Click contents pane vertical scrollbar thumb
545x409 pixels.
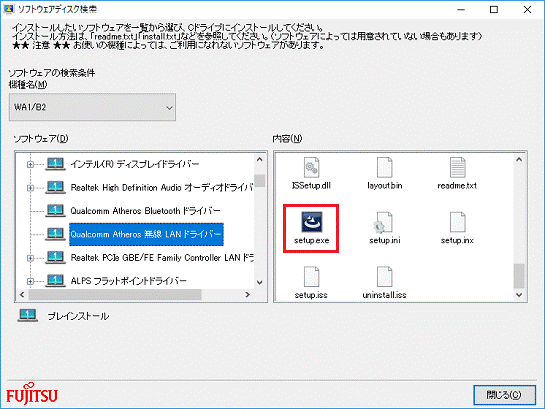click(x=519, y=276)
